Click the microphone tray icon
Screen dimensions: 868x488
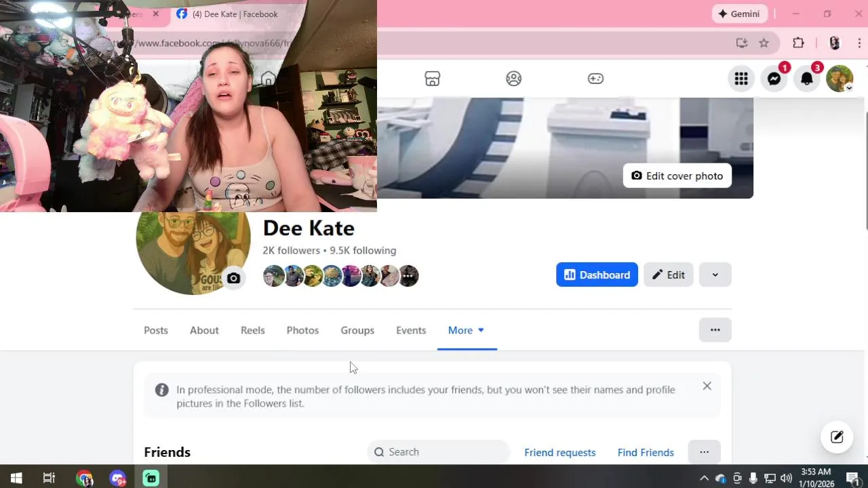pyautogui.click(x=753, y=479)
